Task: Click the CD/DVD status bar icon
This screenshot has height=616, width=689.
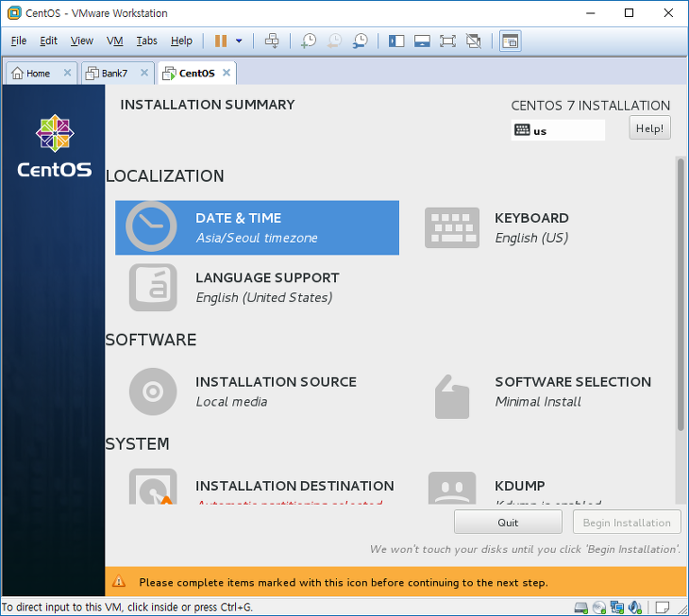Action: point(599,608)
